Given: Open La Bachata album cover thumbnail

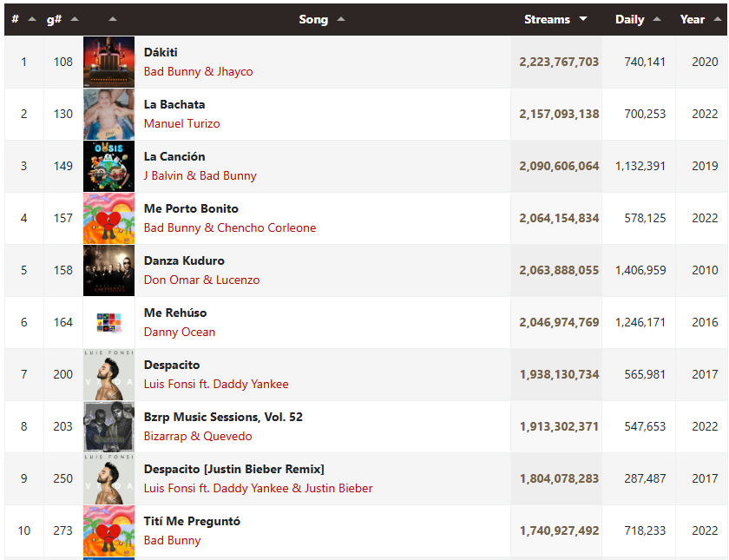Looking at the screenshot, I should coord(108,114).
